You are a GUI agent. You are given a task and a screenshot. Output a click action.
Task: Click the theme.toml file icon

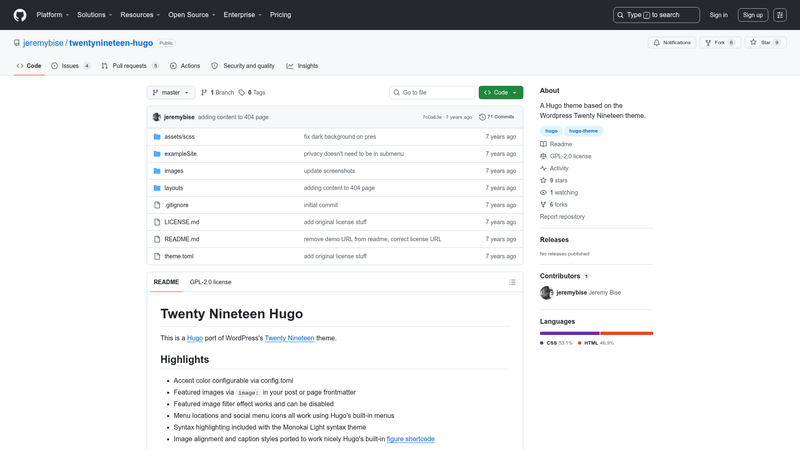pyautogui.click(x=157, y=256)
